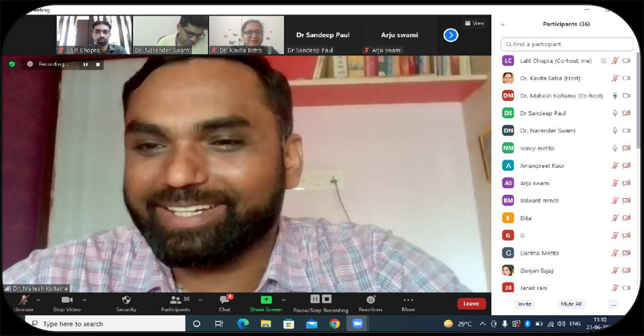
Task: Click Janak rani's camera icon
Action: pos(626,288)
